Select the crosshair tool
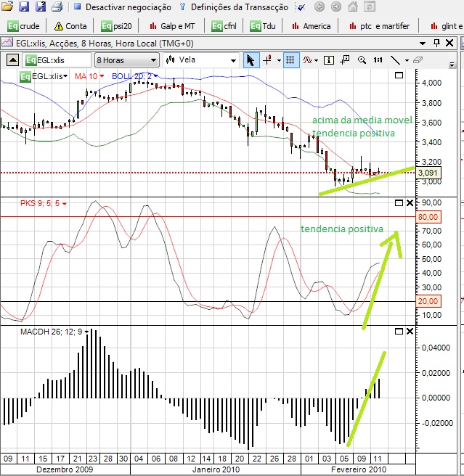 [x=268, y=60]
